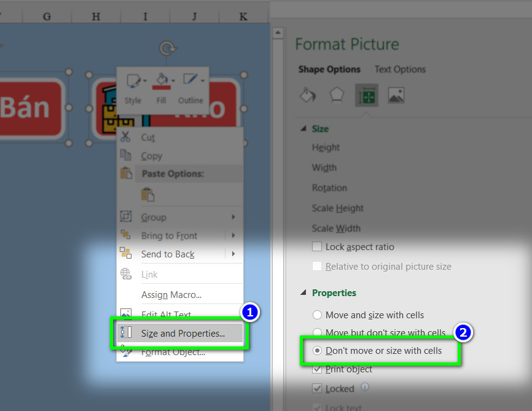Viewport: 532px width, 411px height.
Task: Switch to the Shape Options tab
Action: coord(329,69)
